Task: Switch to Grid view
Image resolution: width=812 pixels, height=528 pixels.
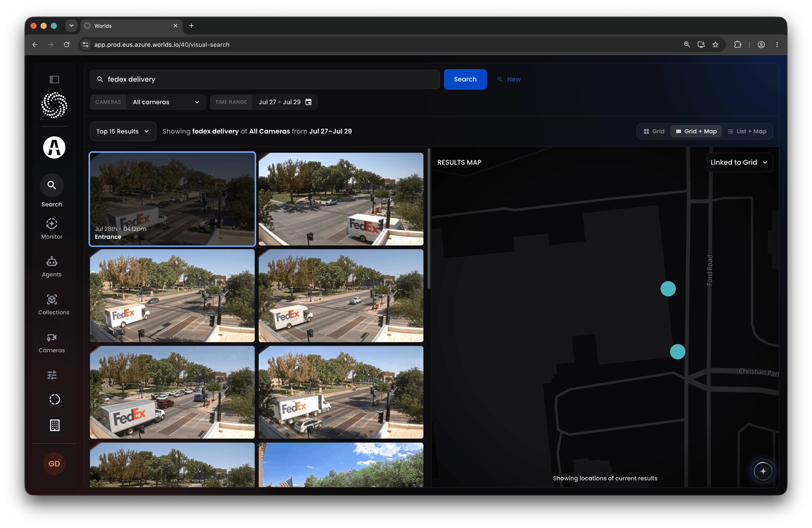Action: (654, 132)
